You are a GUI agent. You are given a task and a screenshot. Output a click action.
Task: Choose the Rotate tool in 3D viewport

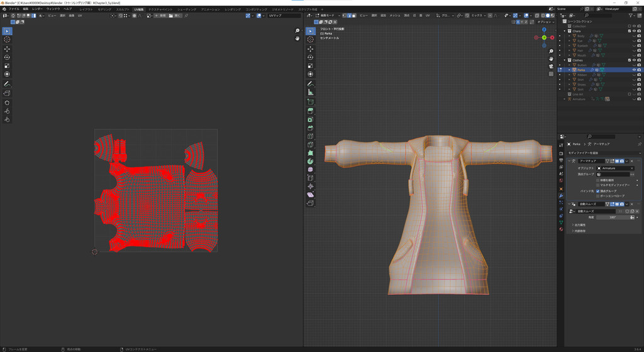[311, 57]
